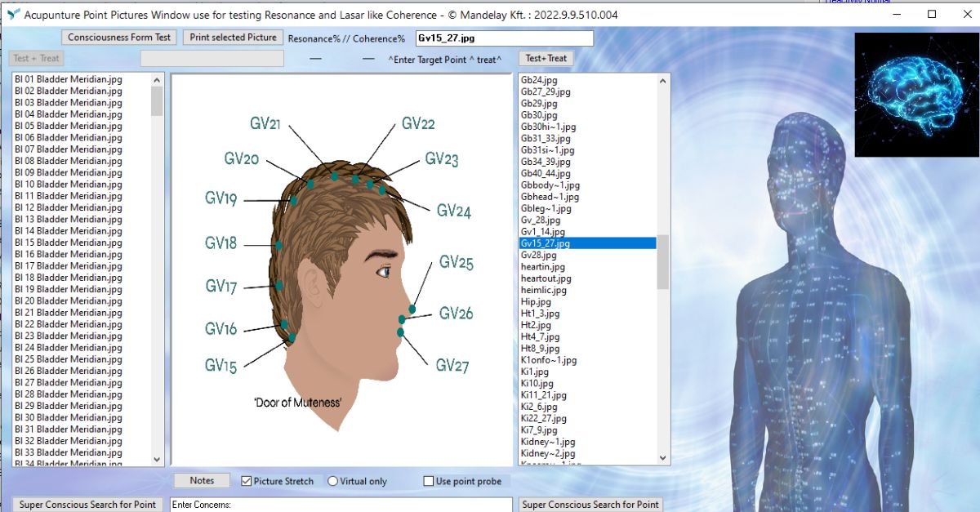Select Bl 10 Bladder Meridian.jpg entry
The width and height of the screenshot is (980, 512).
coord(69,184)
